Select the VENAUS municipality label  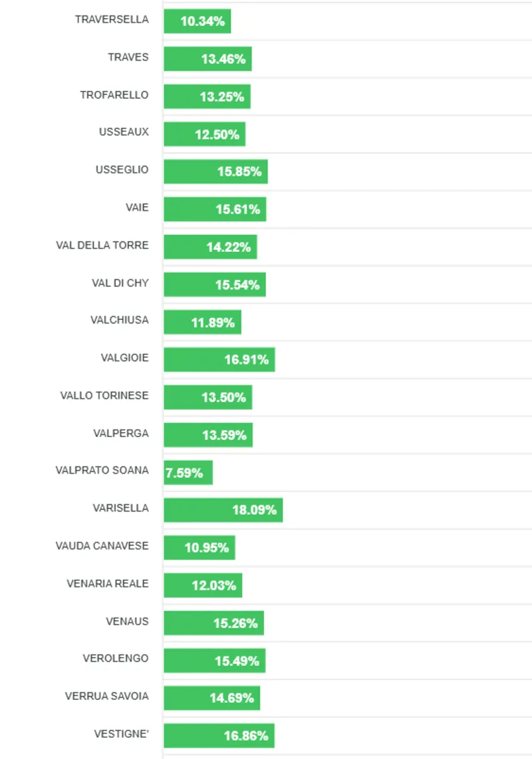[x=127, y=621]
